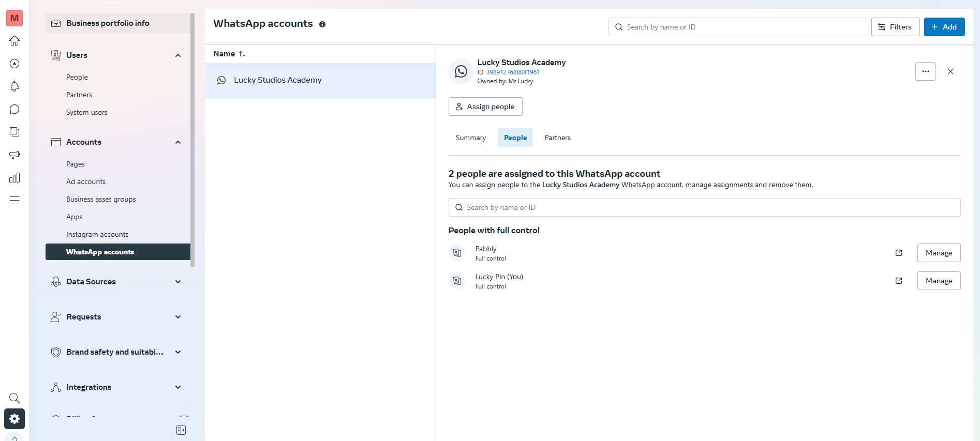
Task: Click Assign people button
Action: coord(485,107)
